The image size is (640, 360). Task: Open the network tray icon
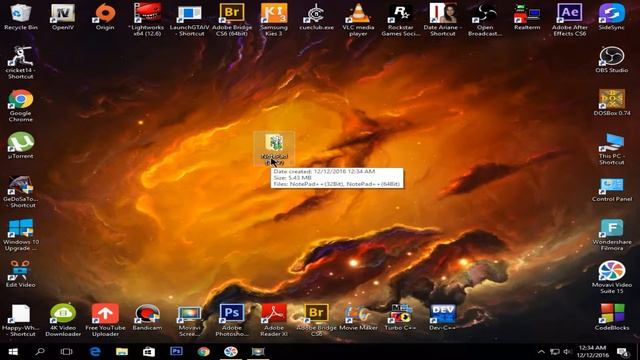click(x=555, y=351)
